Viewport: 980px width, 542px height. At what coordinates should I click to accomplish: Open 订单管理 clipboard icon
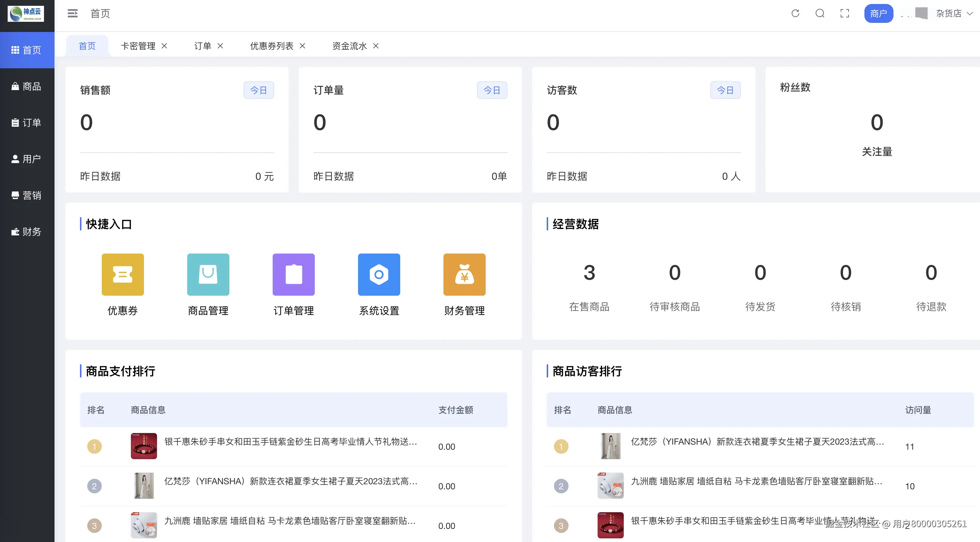click(x=293, y=274)
